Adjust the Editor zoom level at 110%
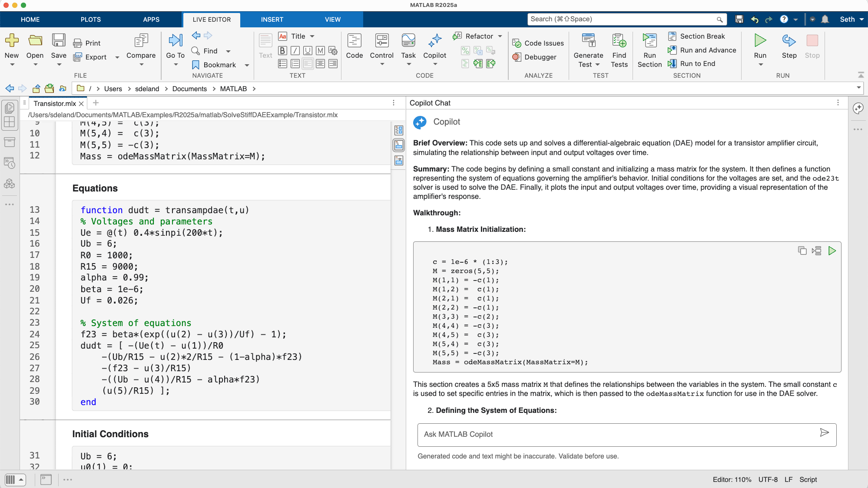The width and height of the screenshot is (868, 488). (x=732, y=480)
